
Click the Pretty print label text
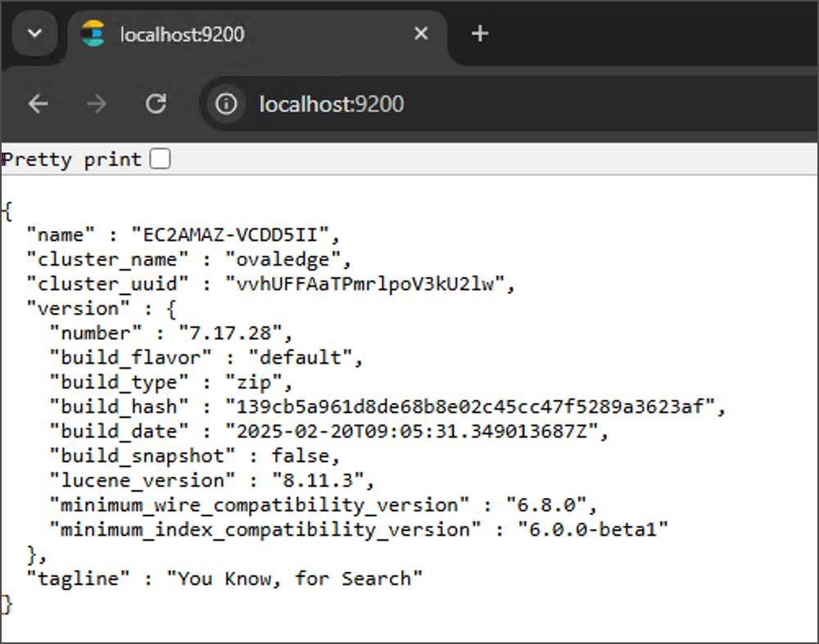72,159
